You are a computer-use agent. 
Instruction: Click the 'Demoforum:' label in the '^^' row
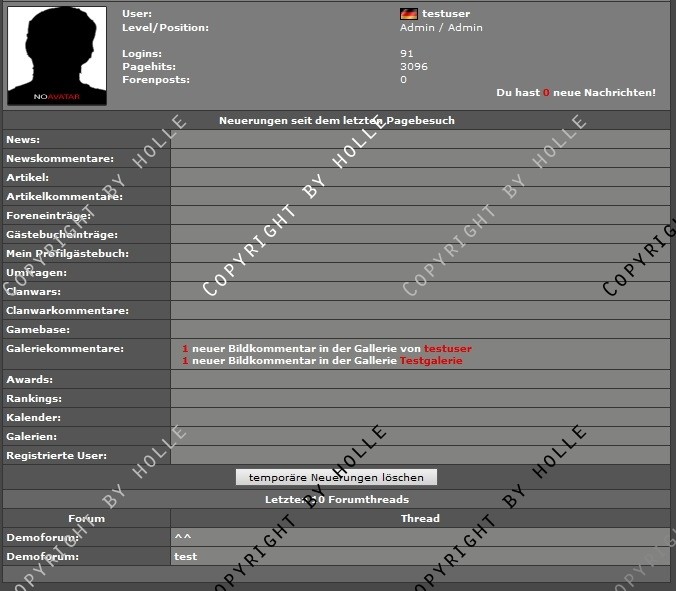pyautogui.click(x=43, y=538)
